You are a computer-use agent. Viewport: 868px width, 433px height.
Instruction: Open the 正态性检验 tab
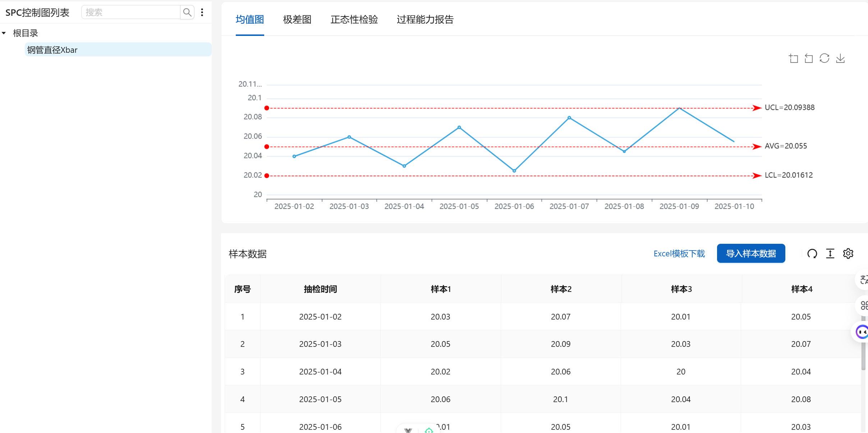pyautogui.click(x=354, y=19)
